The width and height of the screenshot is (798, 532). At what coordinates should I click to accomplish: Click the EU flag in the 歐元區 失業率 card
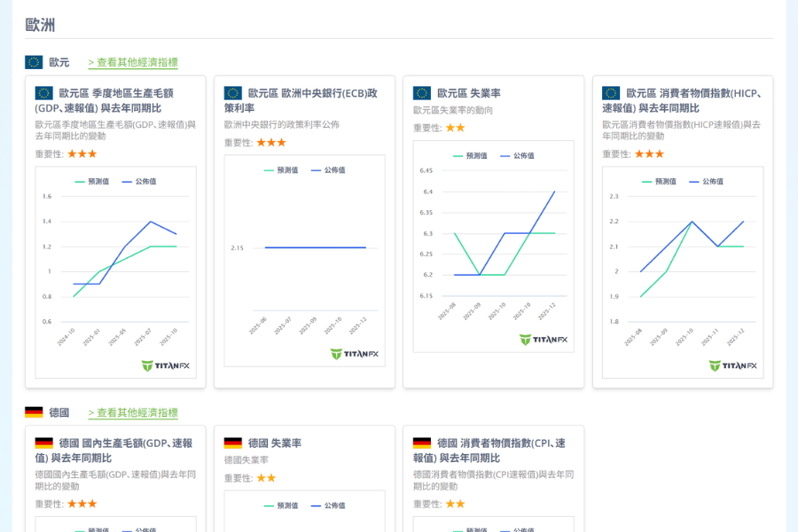(x=422, y=93)
